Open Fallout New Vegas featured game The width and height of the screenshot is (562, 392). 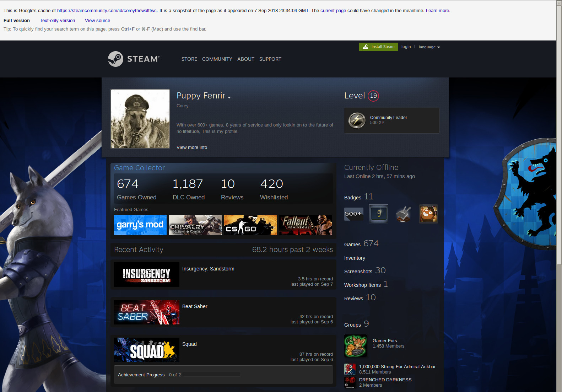[x=306, y=225]
